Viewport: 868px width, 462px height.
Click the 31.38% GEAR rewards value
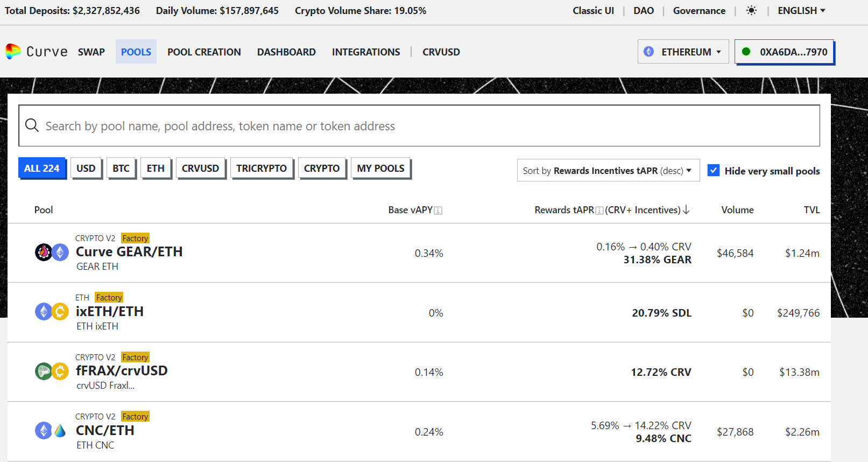pos(658,260)
